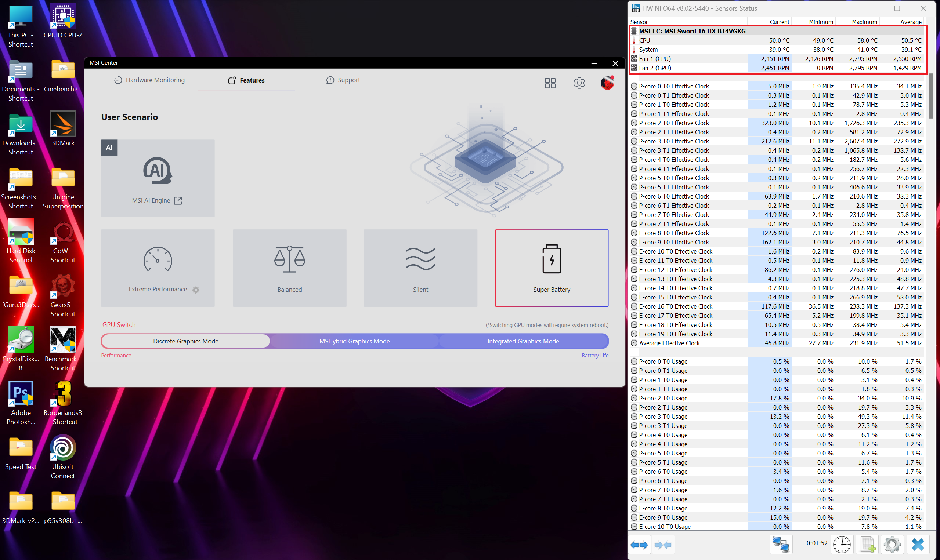Click HWiNFO expand columns arrows button

(x=639, y=545)
